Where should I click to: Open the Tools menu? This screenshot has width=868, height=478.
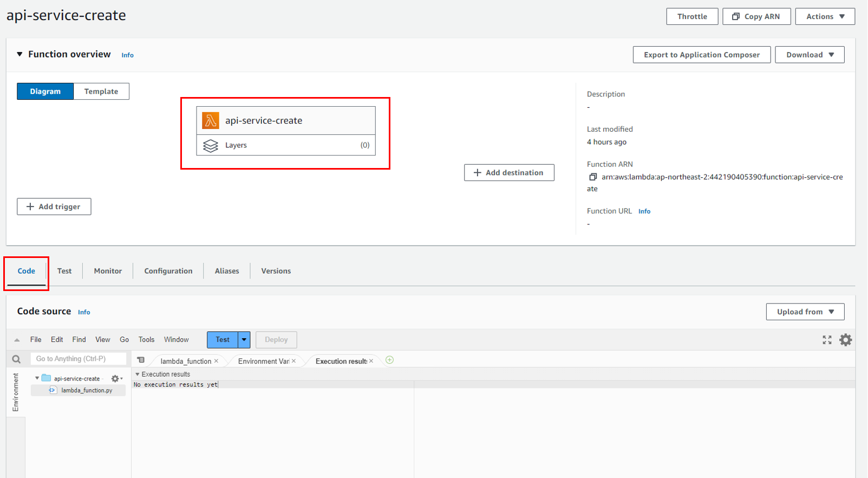(x=146, y=340)
